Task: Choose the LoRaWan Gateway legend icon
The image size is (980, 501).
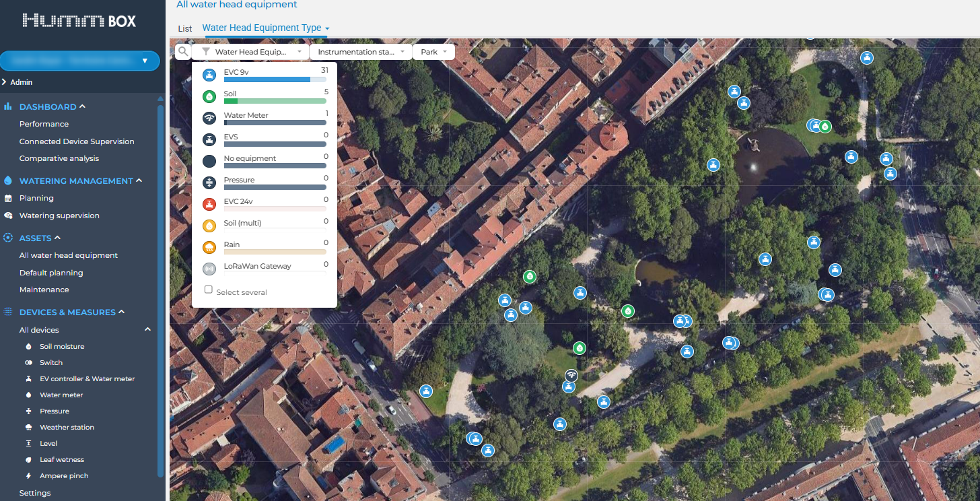Action: [209, 269]
